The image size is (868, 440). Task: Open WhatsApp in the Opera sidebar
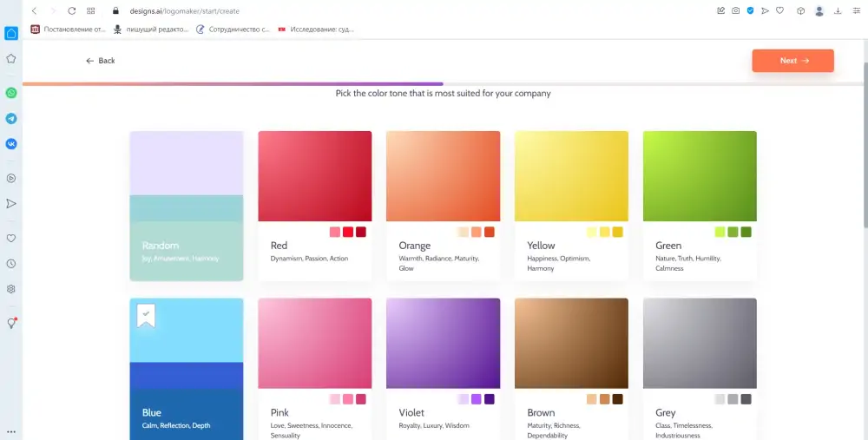11,93
